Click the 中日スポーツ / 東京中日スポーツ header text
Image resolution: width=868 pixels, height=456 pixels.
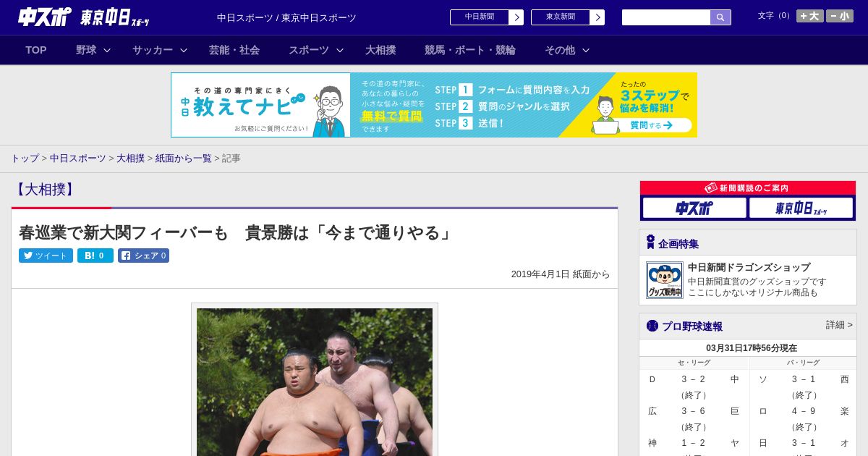pos(286,18)
